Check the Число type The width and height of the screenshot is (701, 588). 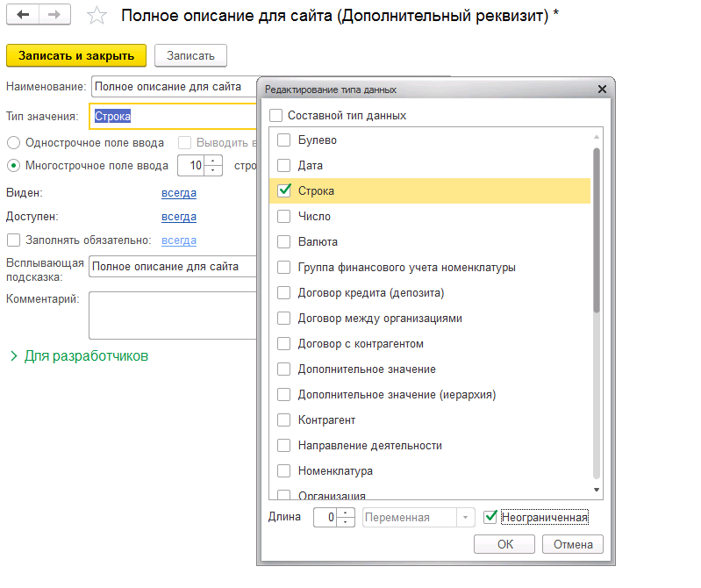coord(284,217)
